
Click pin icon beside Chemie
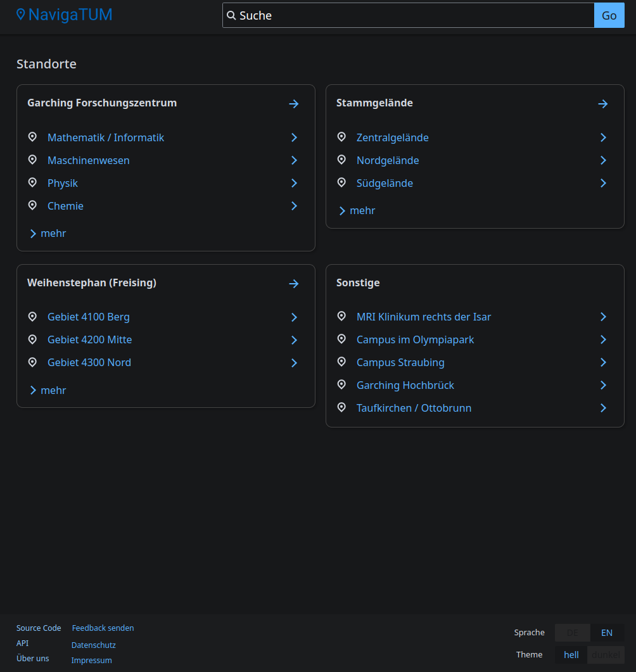(x=32, y=205)
